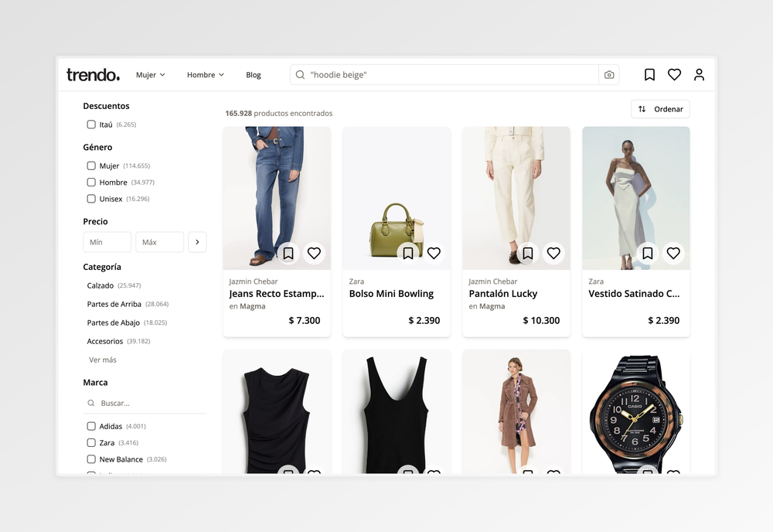Check the Zara brand filter
773x532 pixels.
(x=91, y=443)
